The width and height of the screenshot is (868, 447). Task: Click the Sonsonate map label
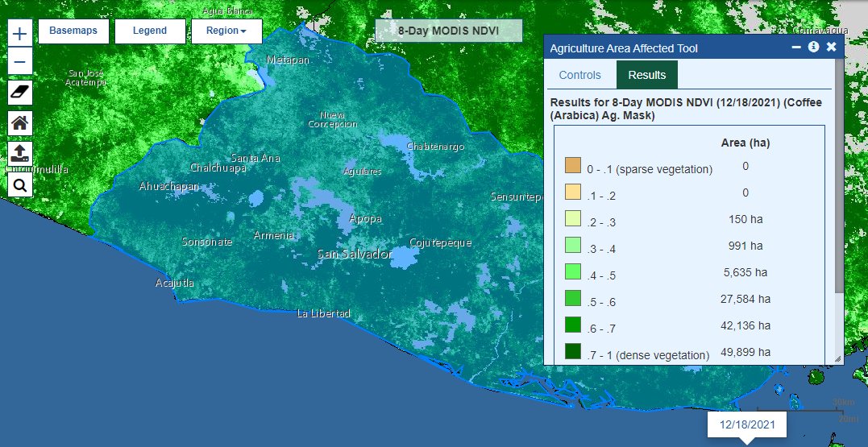(x=207, y=242)
